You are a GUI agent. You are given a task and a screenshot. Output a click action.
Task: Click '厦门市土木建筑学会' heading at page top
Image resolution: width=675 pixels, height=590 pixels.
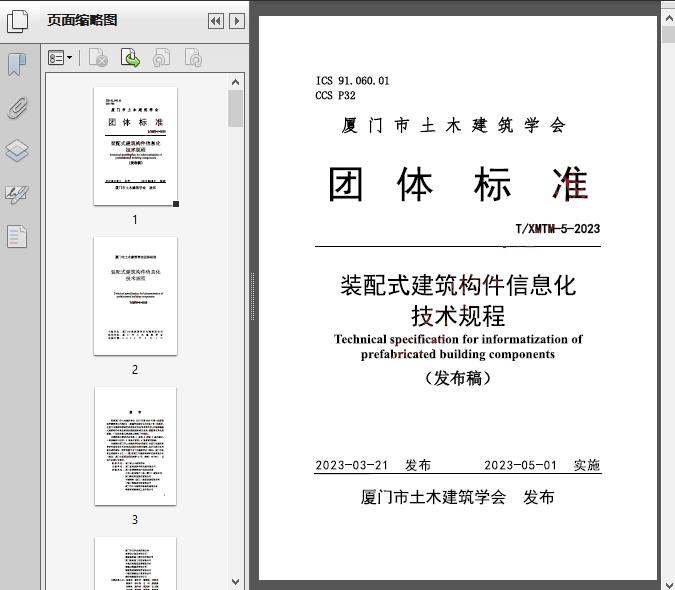coord(453,125)
